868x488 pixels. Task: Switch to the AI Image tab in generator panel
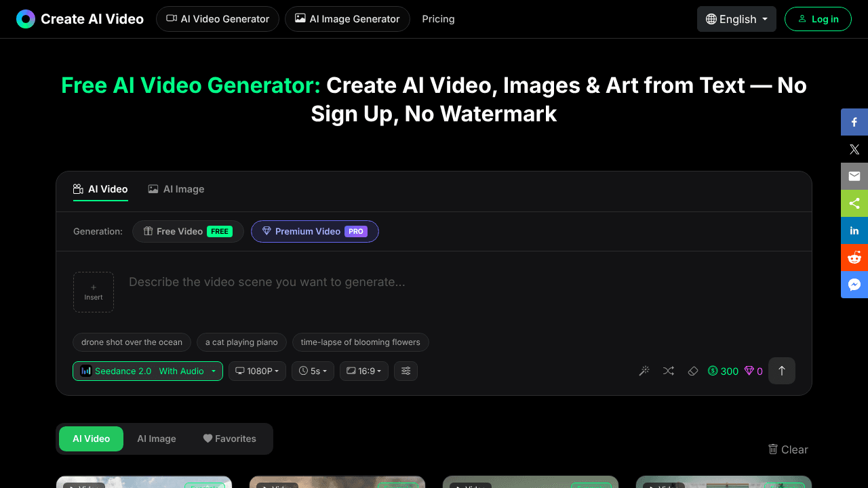(176, 189)
